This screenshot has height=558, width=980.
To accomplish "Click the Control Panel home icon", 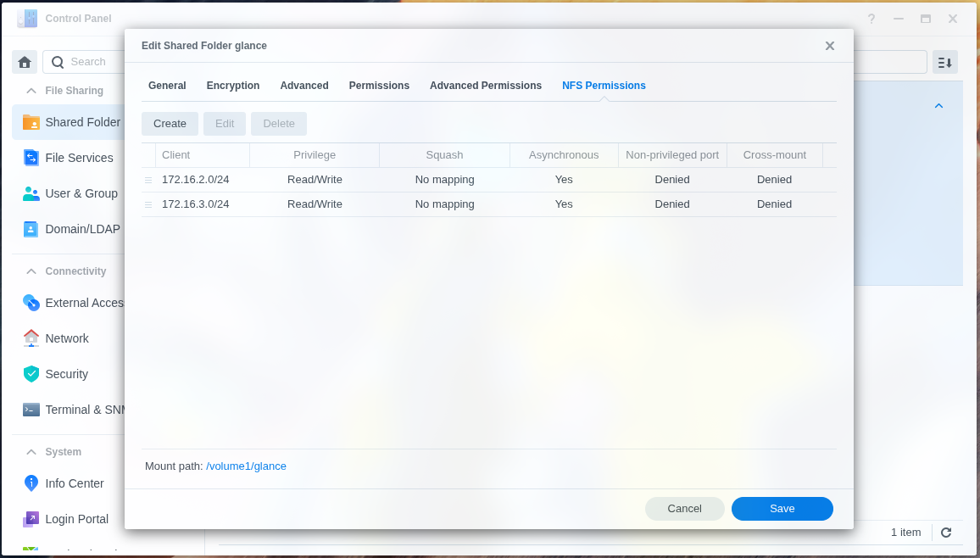I will tap(25, 62).
